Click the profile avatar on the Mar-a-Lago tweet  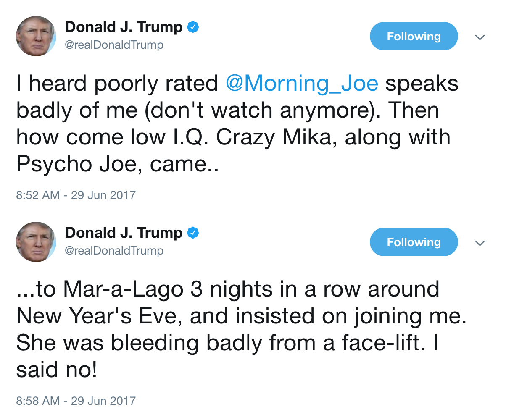click(36, 242)
